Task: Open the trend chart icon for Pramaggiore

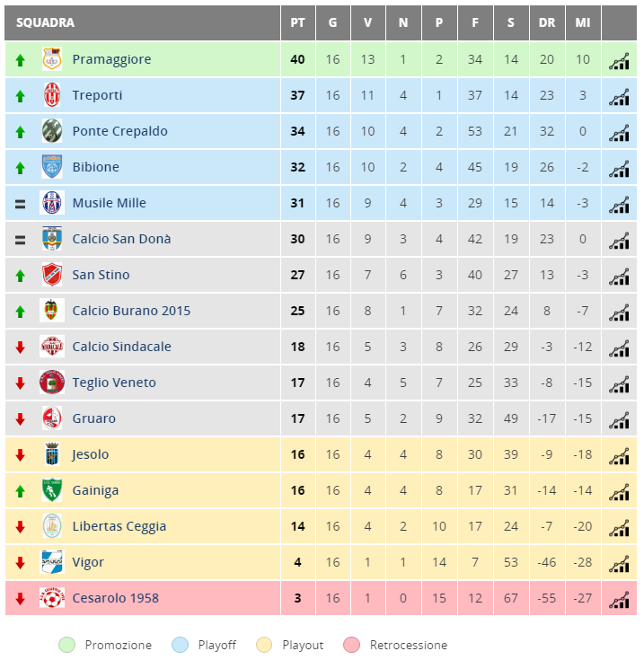Action: (619, 61)
